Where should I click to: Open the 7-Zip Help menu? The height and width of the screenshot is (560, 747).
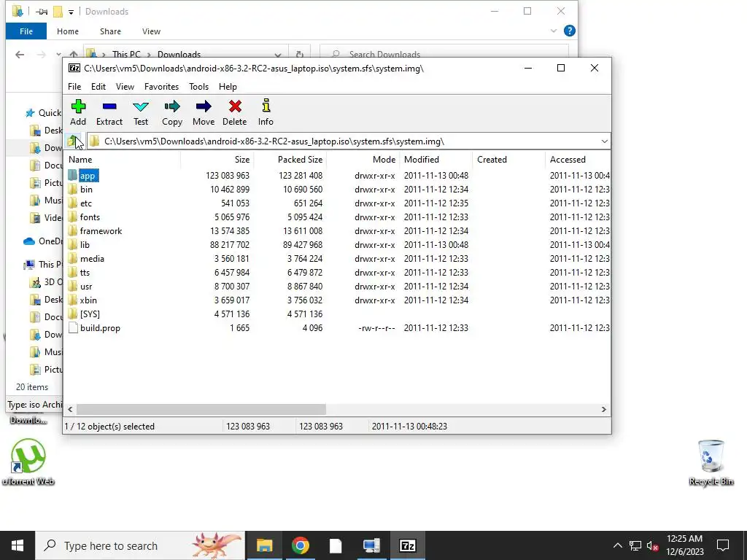(228, 87)
